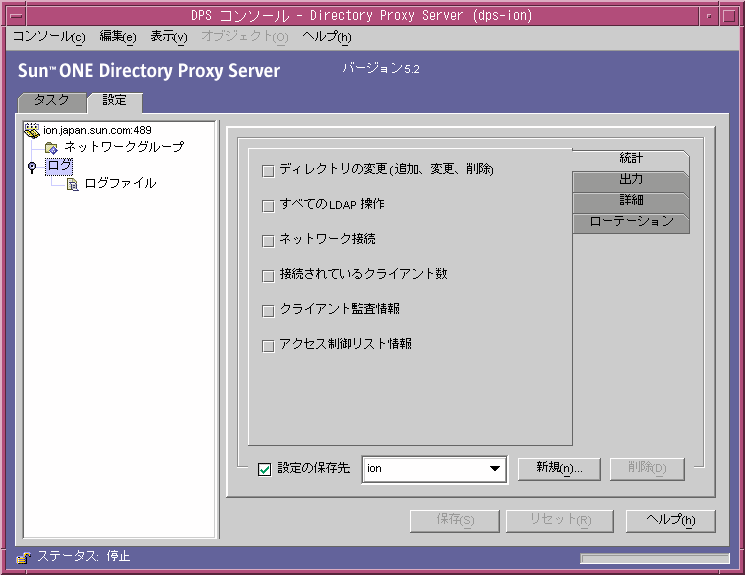
Task: Click ステータス: 停止 status text
Action: 83,556
